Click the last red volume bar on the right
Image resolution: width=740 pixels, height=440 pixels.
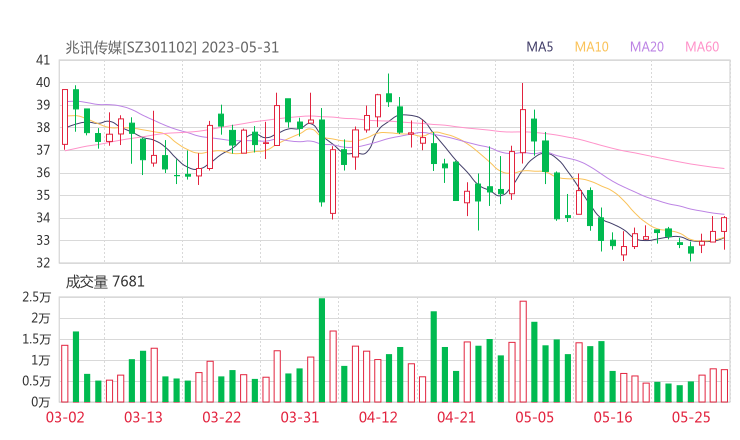pos(724,386)
